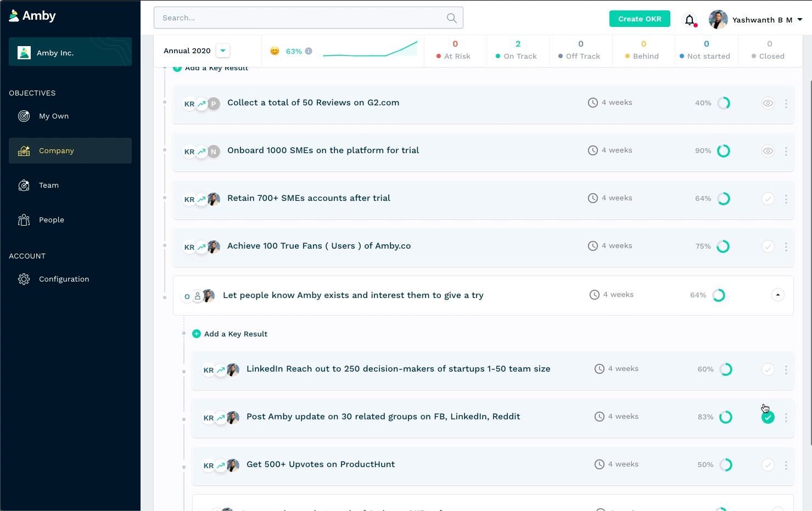Click the P owner avatar on G2.com row
The width and height of the screenshot is (812, 511).
click(214, 104)
